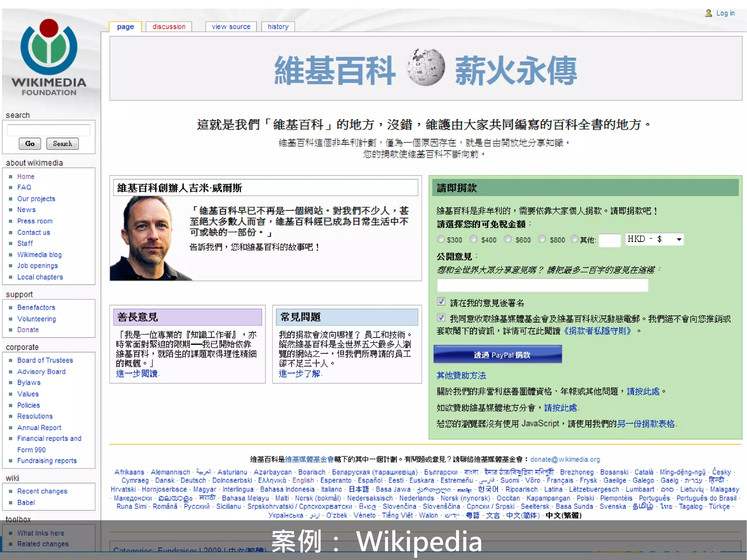Open the Annual Report link

(39, 428)
